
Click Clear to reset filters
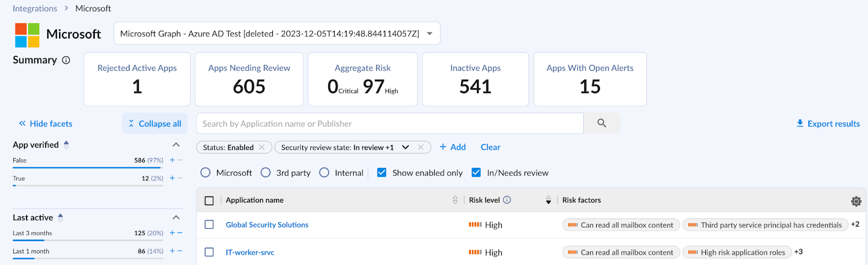pos(490,147)
